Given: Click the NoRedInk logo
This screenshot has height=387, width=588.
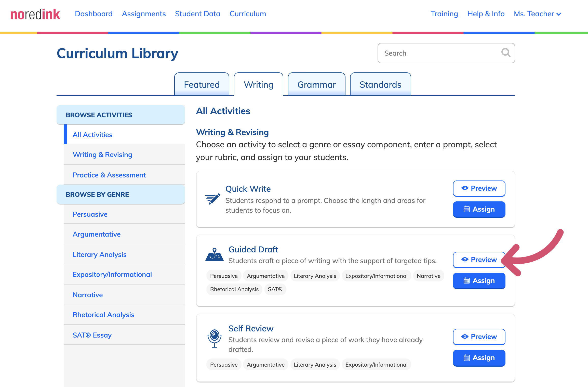Looking at the screenshot, I should point(35,14).
